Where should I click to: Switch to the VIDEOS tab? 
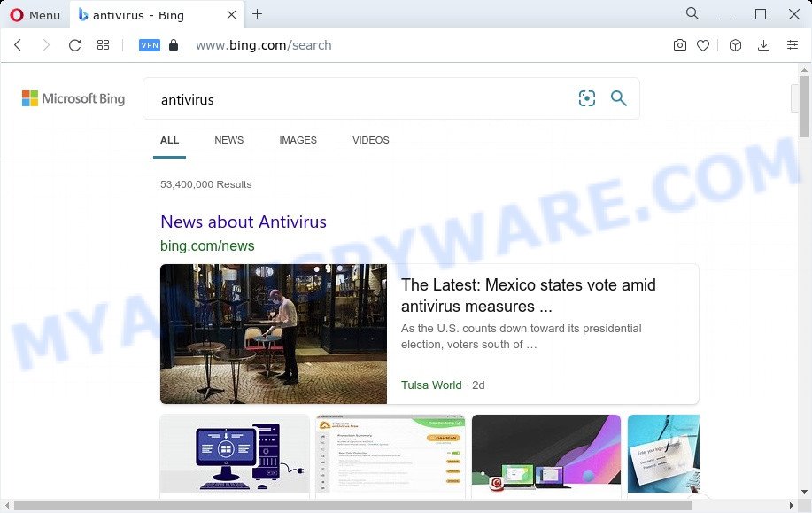click(x=371, y=140)
